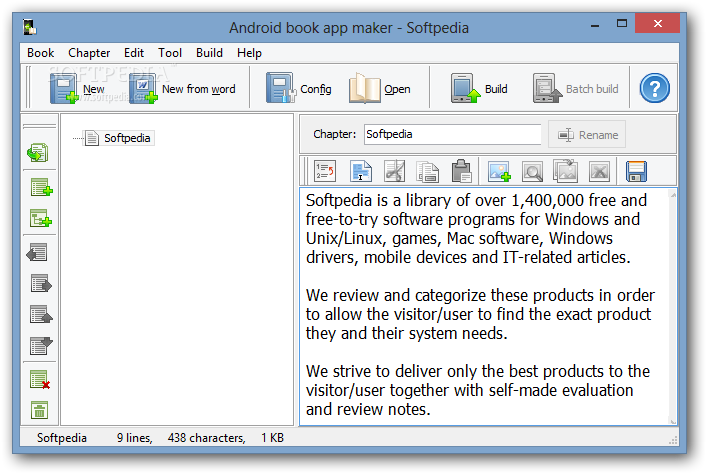707x474 pixels.
Task: Open the Tool menu
Action: (x=170, y=53)
